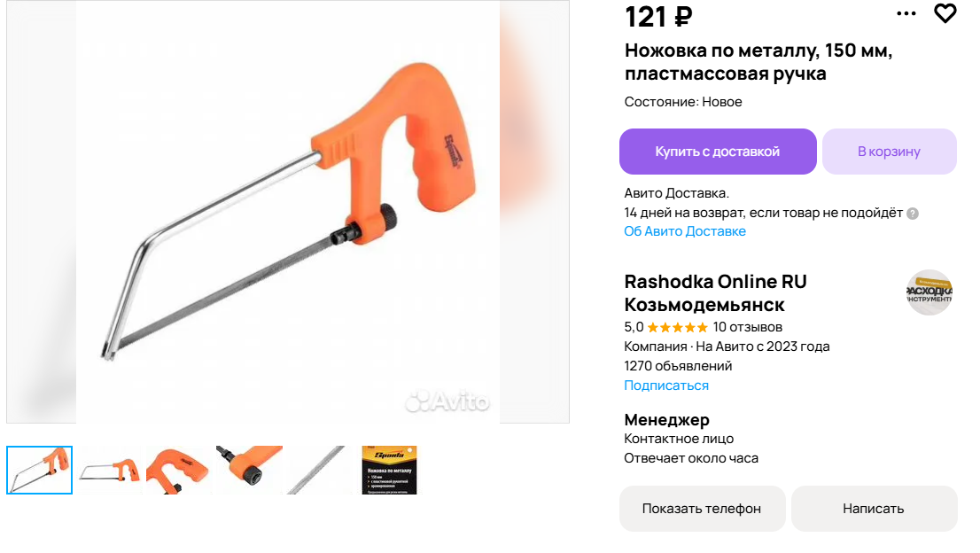This screenshot has width=980, height=553.
Task: Select the Sparta packaging label thumbnail
Action: tap(389, 470)
